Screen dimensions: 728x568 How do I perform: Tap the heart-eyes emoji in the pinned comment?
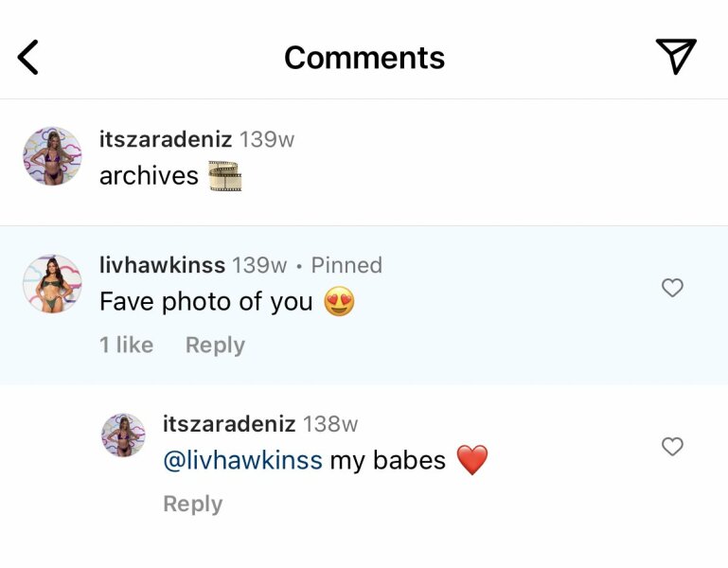339,302
